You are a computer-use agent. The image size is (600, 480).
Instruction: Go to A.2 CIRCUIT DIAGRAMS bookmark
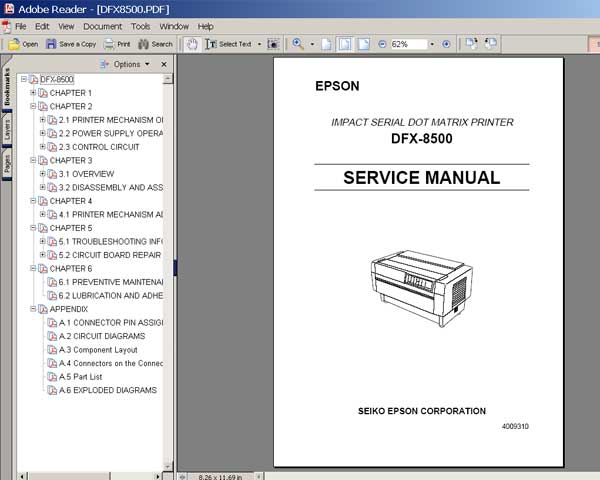tap(102, 336)
